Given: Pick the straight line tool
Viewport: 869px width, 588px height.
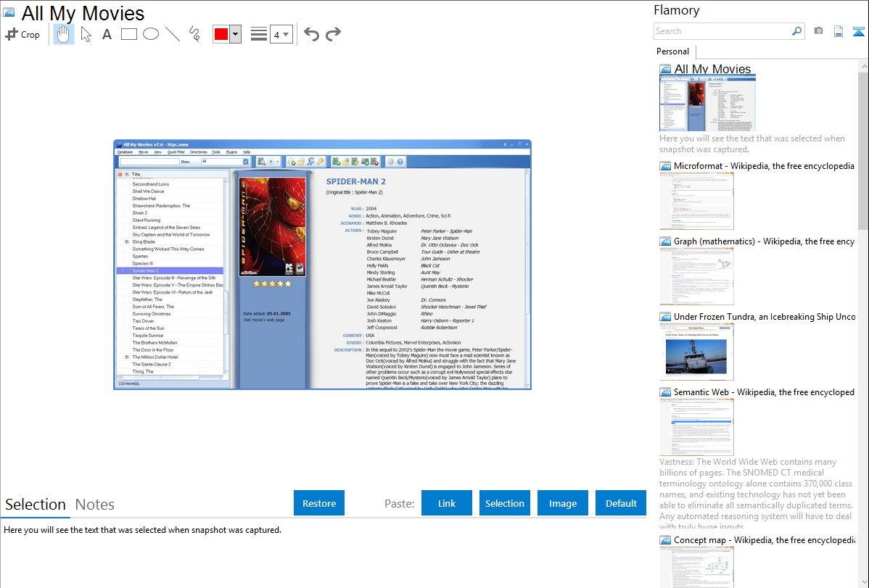Looking at the screenshot, I should (173, 34).
